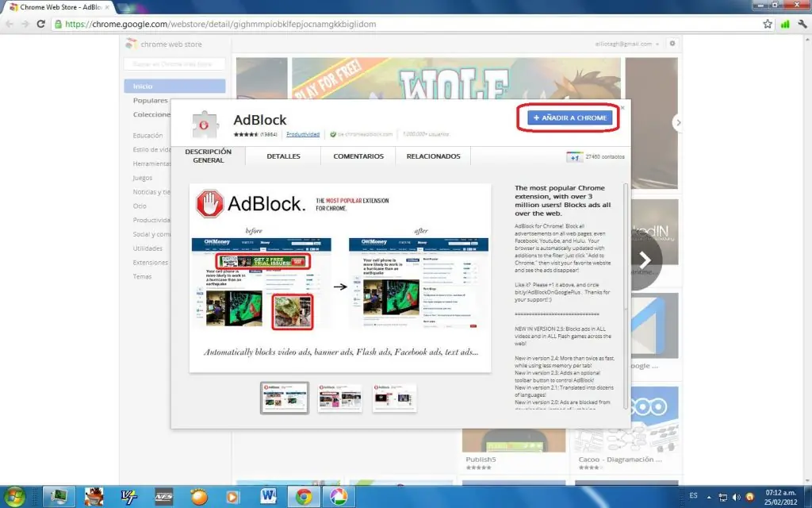This screenshot has width=812, height=508.
Task: Click the web store search field
Action: [174, 63]
